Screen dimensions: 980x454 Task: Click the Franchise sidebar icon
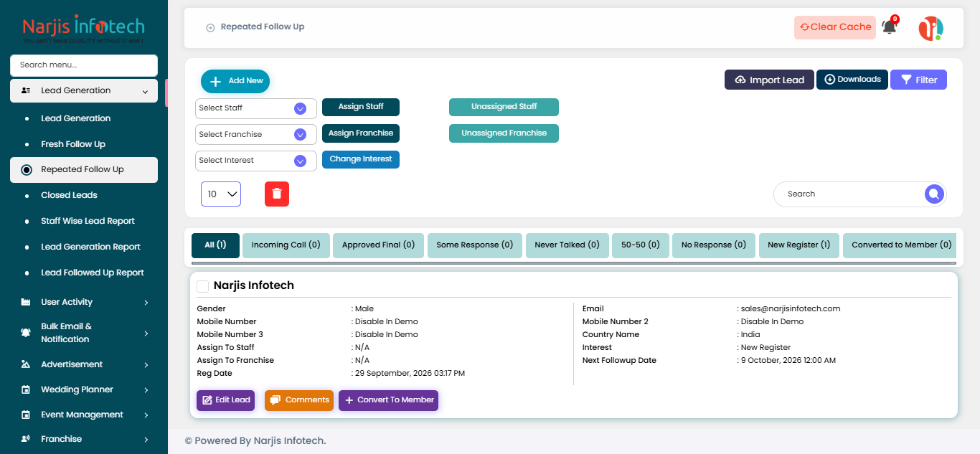tap(26, 439)
